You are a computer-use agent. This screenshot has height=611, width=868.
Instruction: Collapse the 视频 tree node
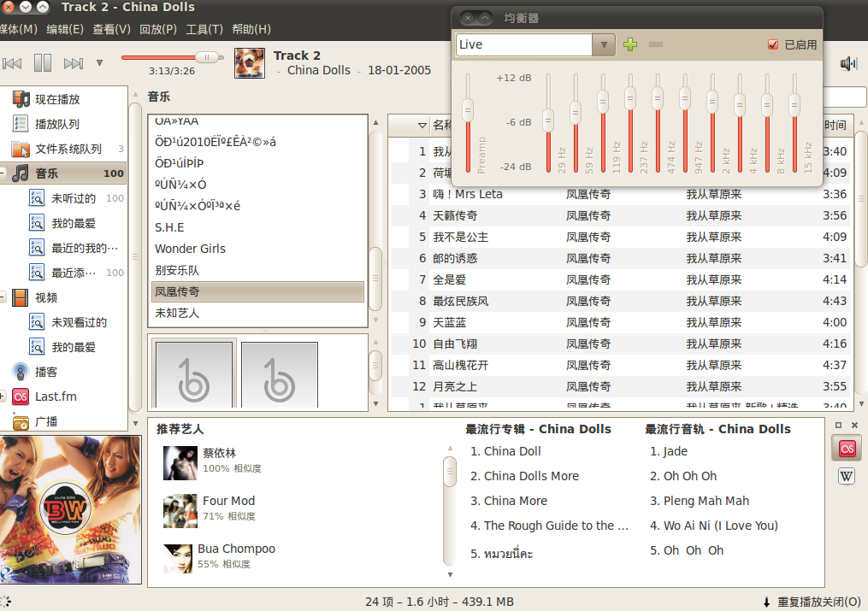pyautogui.click(x=3, y=297)
